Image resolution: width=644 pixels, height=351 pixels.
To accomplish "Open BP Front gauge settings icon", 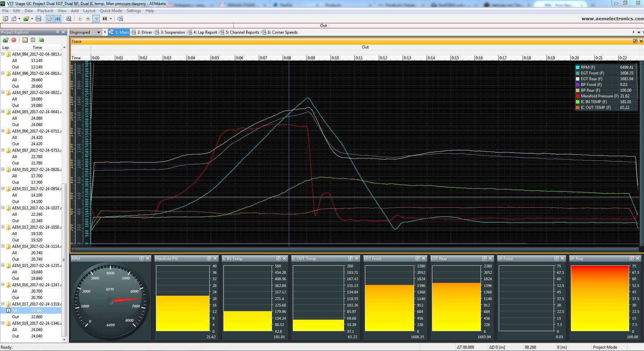I will click(x=556, y=258).
